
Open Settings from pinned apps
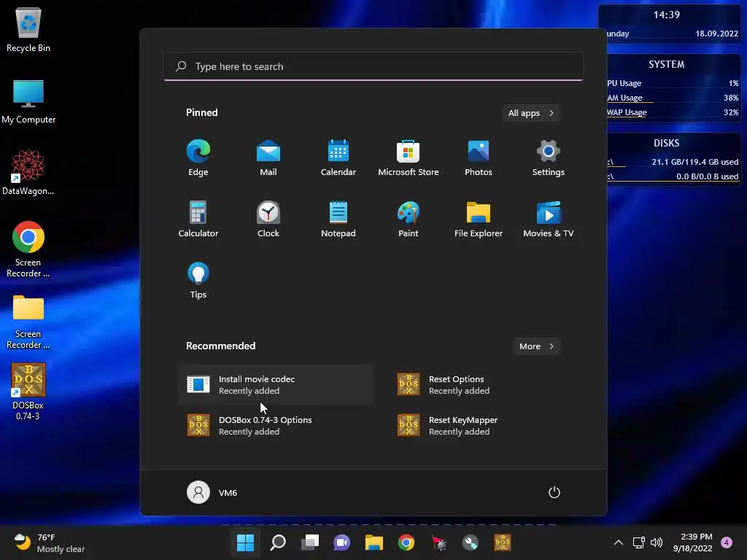[x=549, y=158]
